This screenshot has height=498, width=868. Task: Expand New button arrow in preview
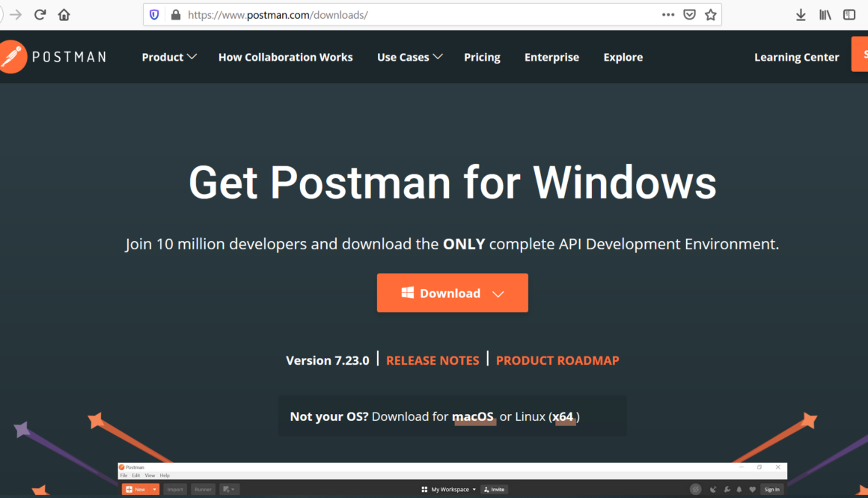coord(154,489)
